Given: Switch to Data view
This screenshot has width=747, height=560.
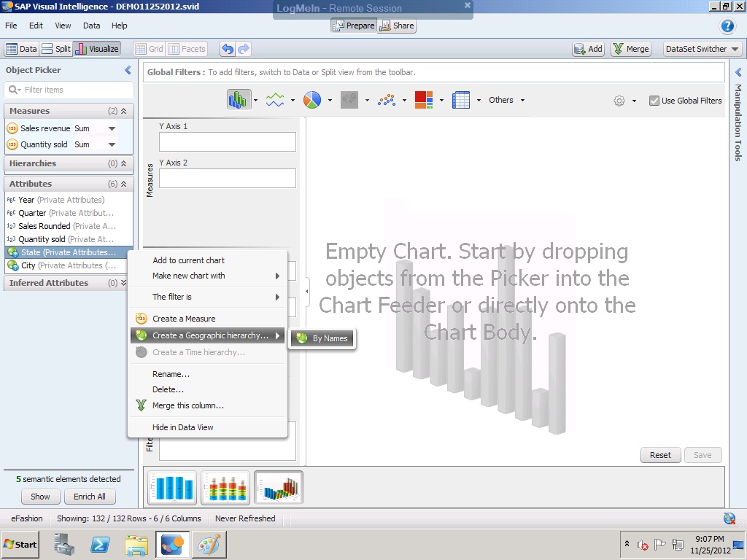Looking at the screenshot, I should point(21,49).
